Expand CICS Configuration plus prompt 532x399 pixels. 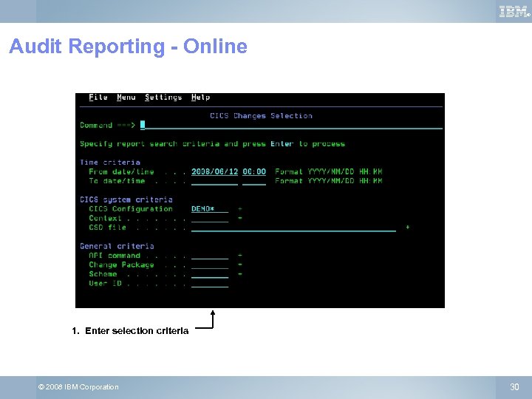point(240,209)
